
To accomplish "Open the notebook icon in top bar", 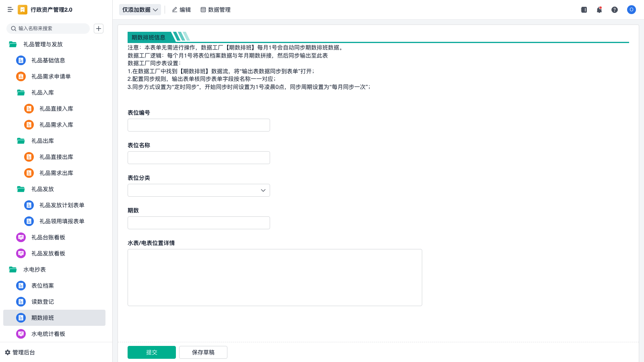I will click(x=584, y=10).
